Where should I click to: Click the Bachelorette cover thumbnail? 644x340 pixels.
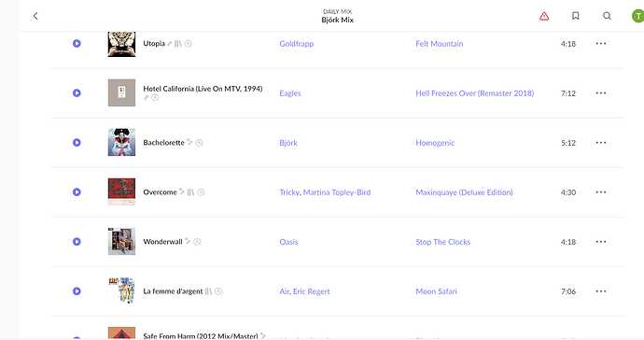click(121, 142)
